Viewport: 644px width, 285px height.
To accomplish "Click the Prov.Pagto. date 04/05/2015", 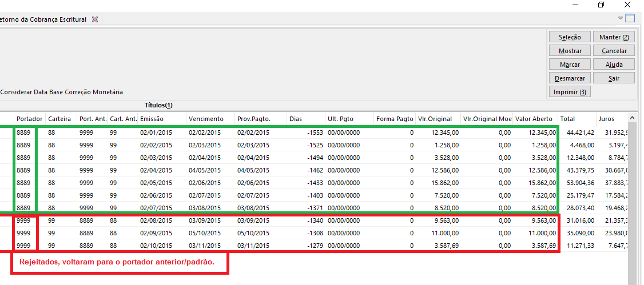I will click(x=253, y=170).
